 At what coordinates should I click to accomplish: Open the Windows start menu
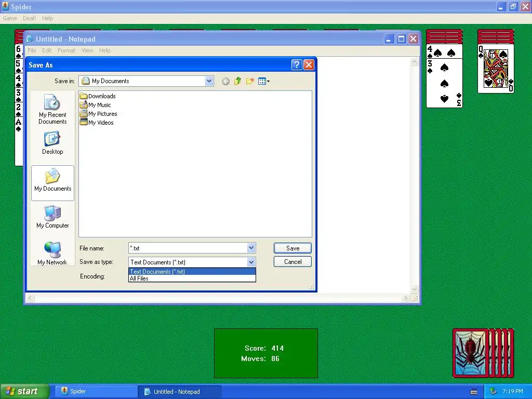[24, 391]
